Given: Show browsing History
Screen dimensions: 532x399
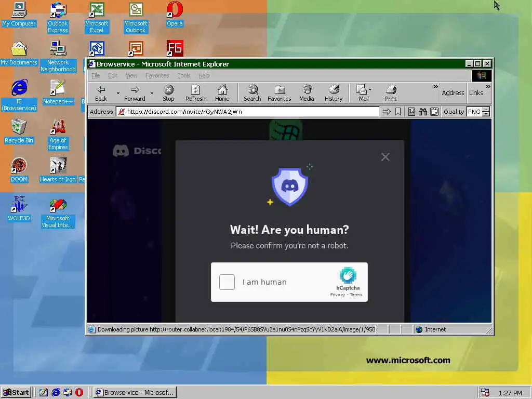Looking at the screenshot, I should coord(334,93).
